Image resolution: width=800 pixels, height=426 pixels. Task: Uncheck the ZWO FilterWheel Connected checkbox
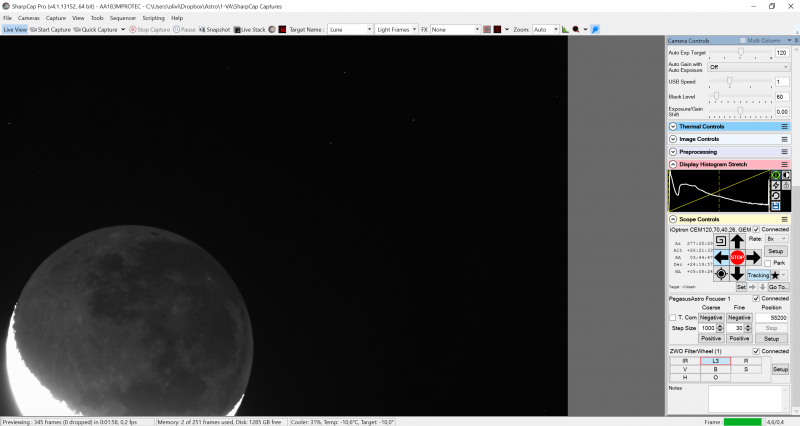click(x=756, y=352)
